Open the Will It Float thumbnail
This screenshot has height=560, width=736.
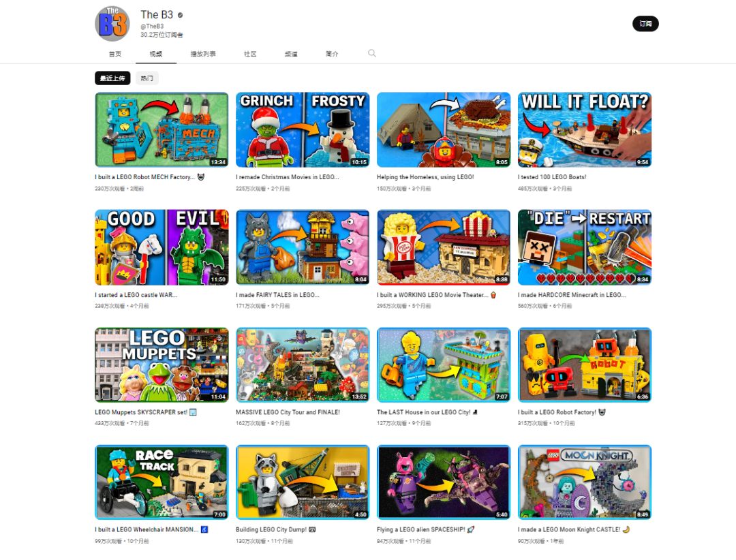[585, 129]
